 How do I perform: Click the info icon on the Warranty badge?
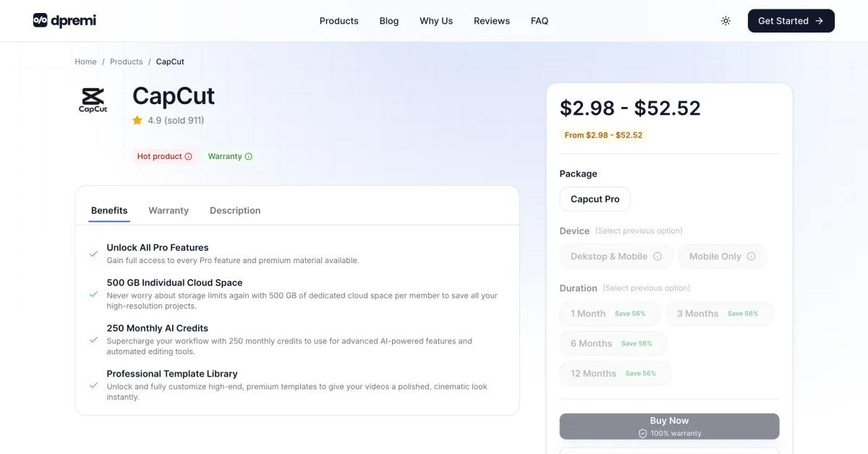click(248, 156)
